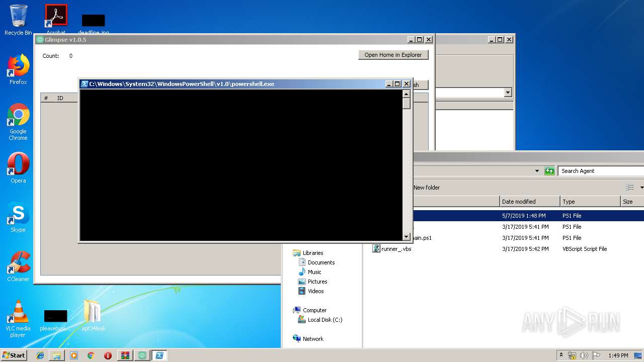Screen dimensions: 644x362
Task: Open Windows Media Player from taskbar
Action: click(74, 355)
